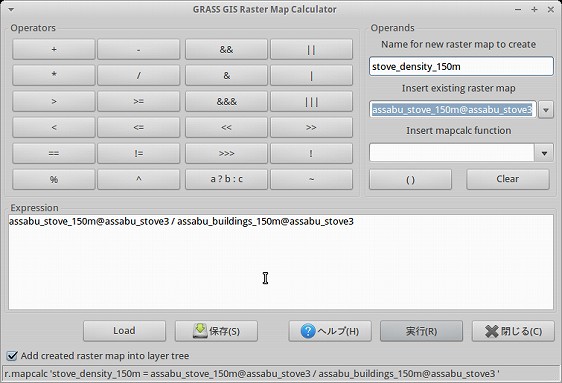Click the modulus (%) operator button
Viewport: 562px width, 383px height.
click(x=54, y=179)
